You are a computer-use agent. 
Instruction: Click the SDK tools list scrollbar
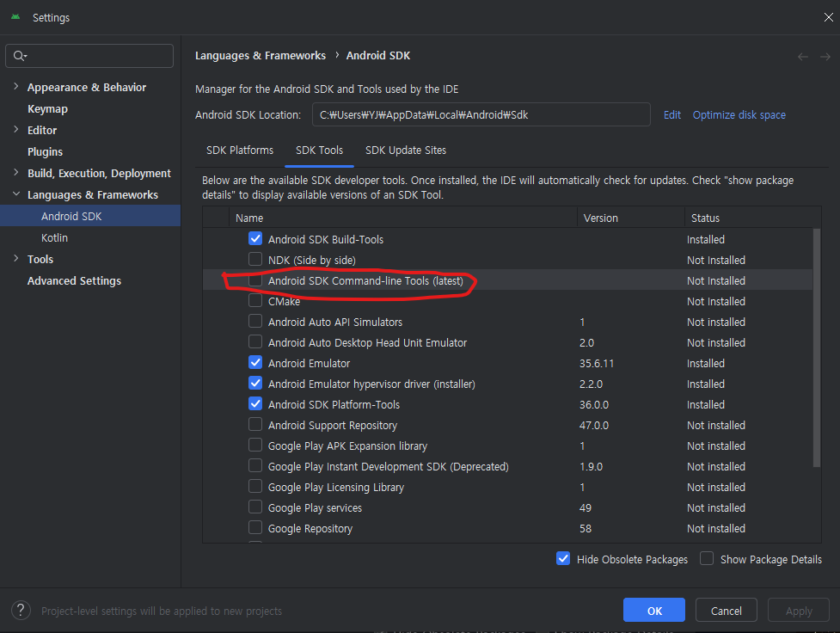[x=817, y=347]
